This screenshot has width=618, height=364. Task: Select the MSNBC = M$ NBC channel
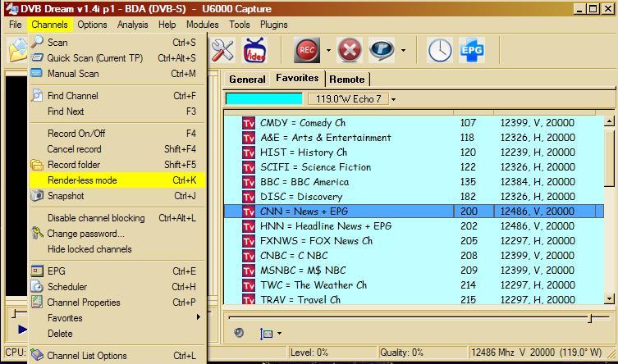click(x=414, y=271)
